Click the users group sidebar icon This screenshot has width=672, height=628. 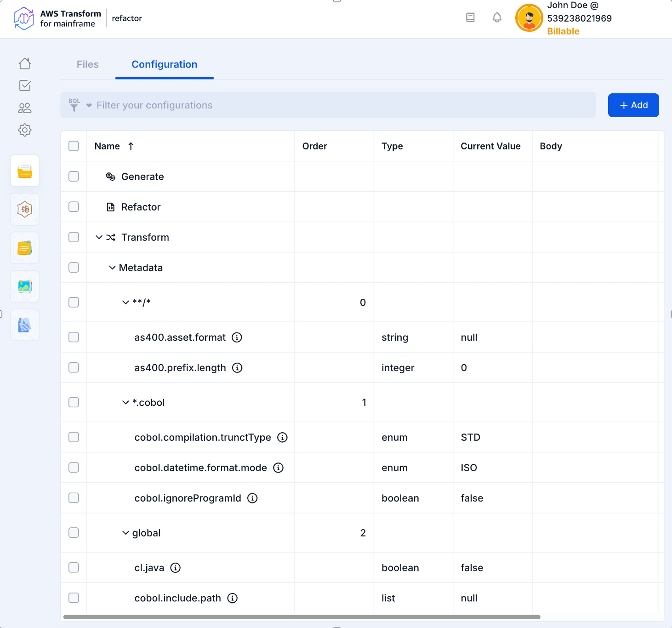pyautogui.click(x=25, y=108)
